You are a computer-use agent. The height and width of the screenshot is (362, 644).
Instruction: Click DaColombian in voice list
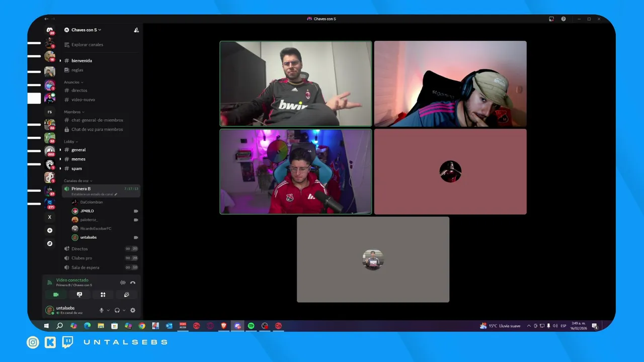(x=105, y=202)
